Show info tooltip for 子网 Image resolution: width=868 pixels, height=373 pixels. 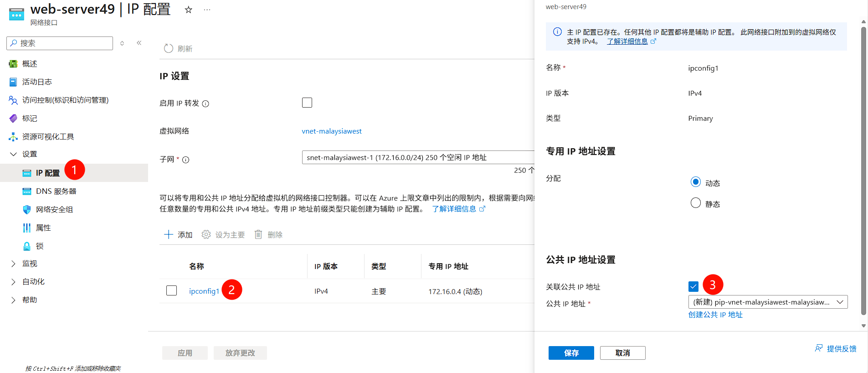(x=185, y=160)
